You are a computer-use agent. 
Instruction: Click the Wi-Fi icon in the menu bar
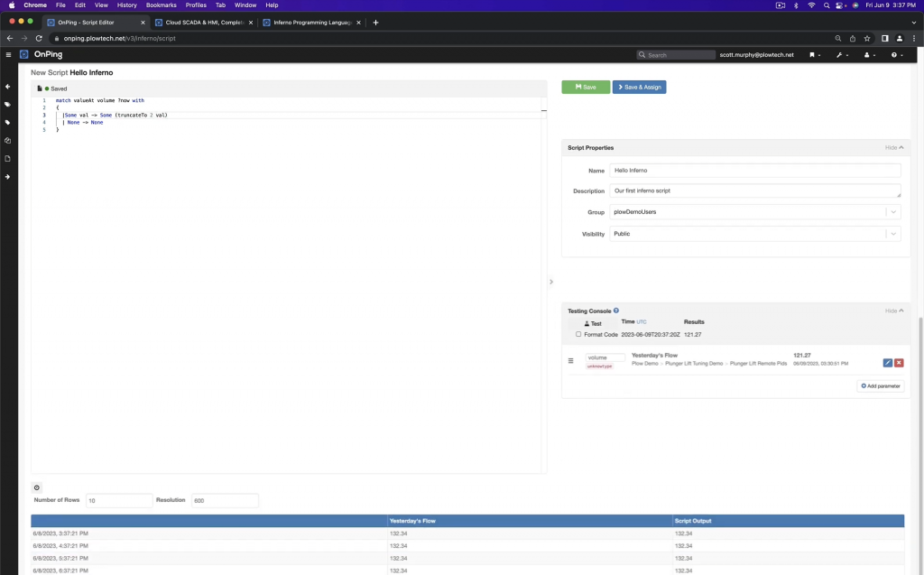click(x=811, y=5)
